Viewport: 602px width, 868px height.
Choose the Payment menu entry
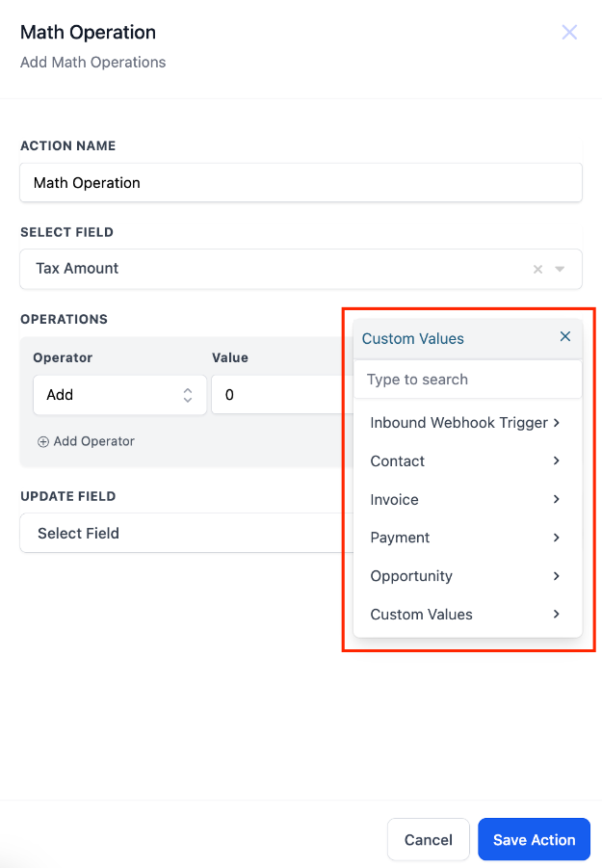pos(401,538)
